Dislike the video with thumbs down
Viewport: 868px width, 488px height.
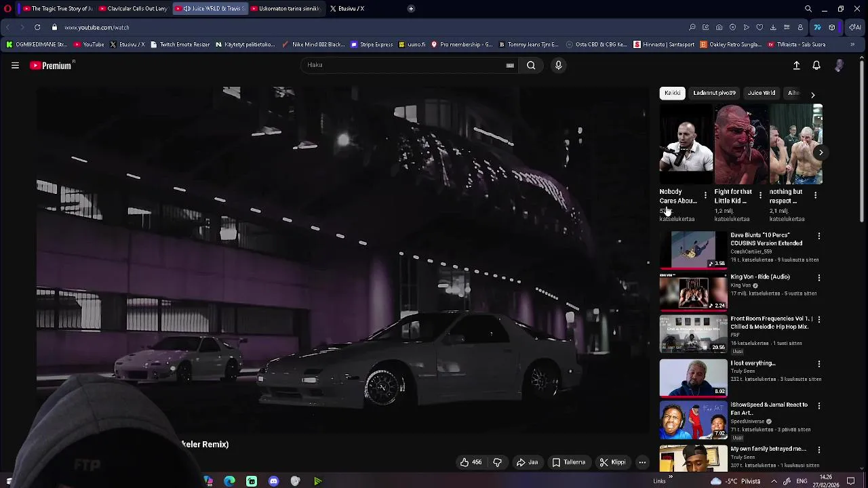coord(497,462)
